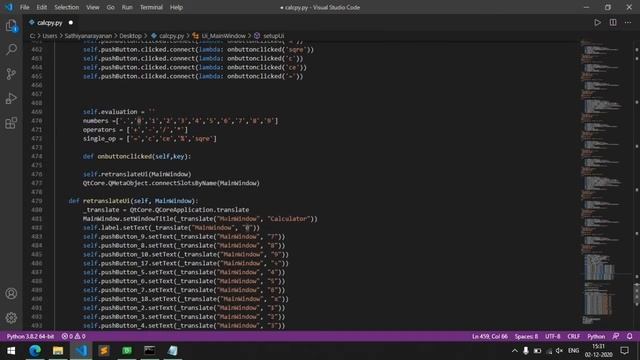Open the Terminal menu
The width and height of the screenshot is (640, 360).
click(151, 7)
